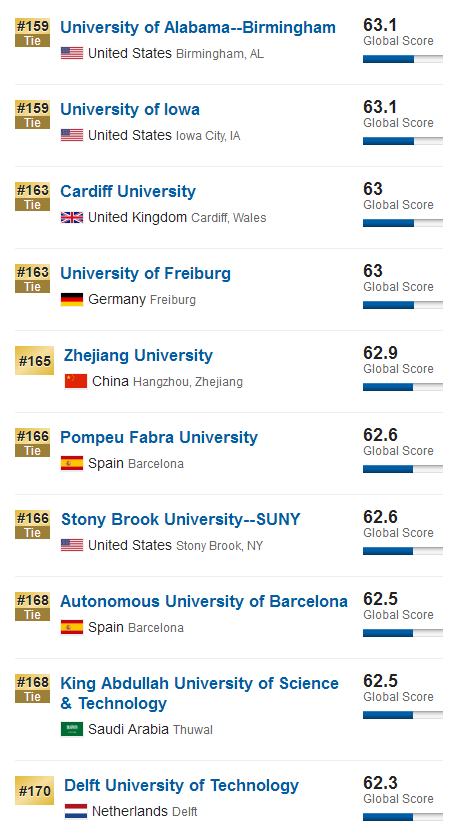The width and height of the screenshot is (456, 836).
Task: Click the United States flag beside Birmingham, AL
Action: [72, 53]
